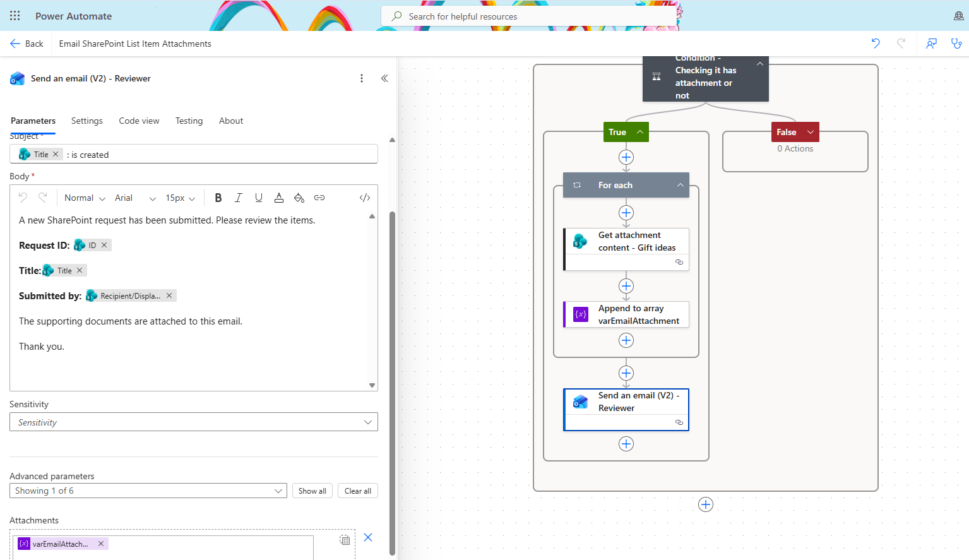This screenshot has height=560, width=969.
Task: Click the Back arrow button
Action: tap(27, 44)
